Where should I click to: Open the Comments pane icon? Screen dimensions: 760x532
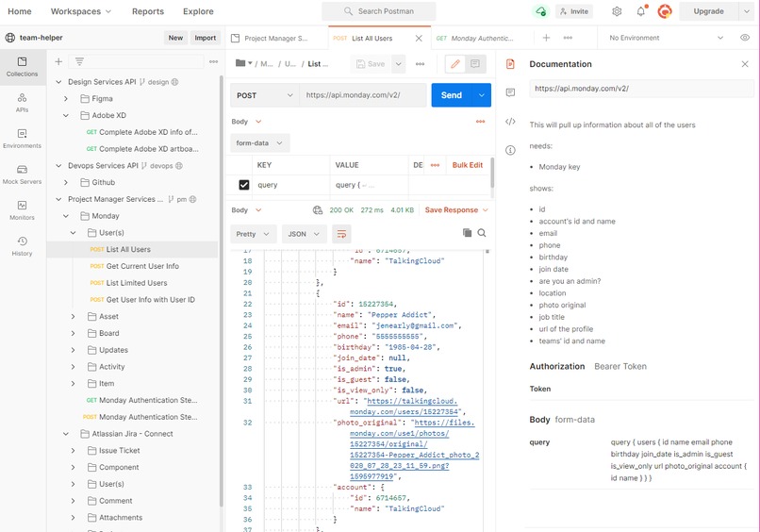(x=510, y=92)
